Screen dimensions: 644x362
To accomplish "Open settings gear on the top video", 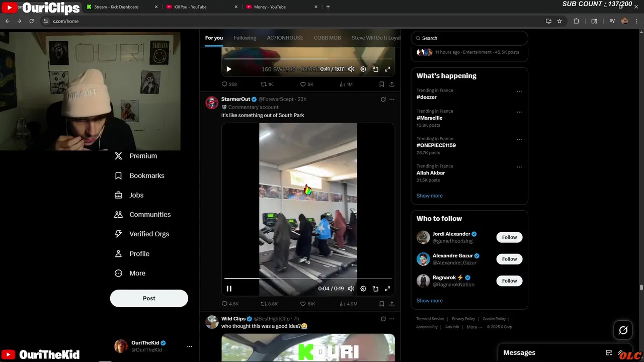I will [x=363, y=69].
